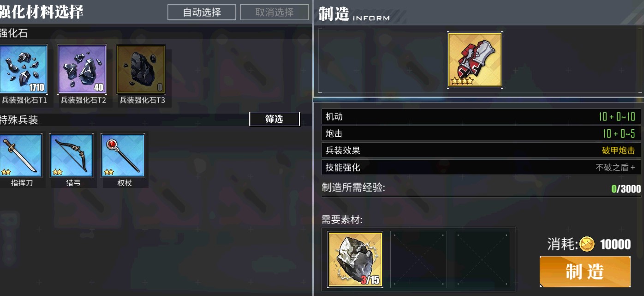Pick the 权杖 scepter weapon icon
Image resolution: width=644 pixels, height=296 pixels.
(x=123, y=156)
